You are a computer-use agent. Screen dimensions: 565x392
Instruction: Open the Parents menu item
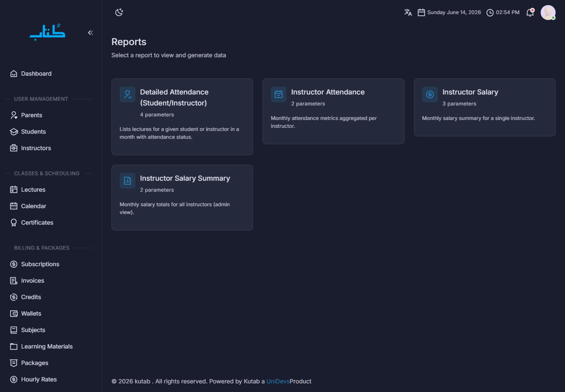(31, 115)
